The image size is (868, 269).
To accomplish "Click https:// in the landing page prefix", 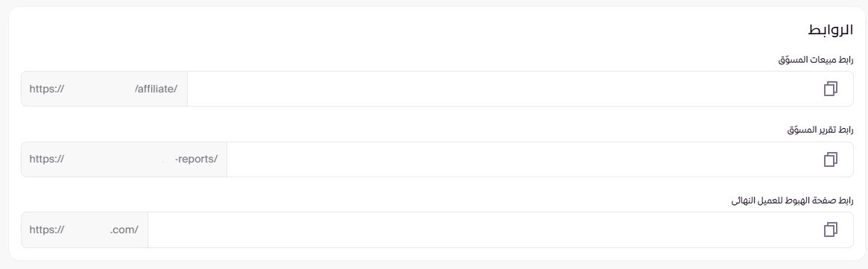I will 47,230.
